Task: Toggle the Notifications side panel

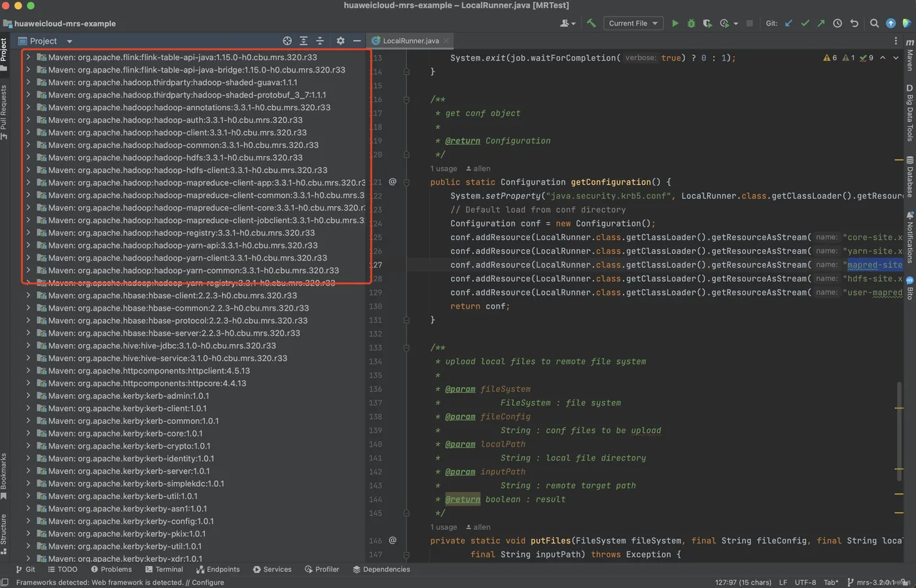Action: [909, 237]
